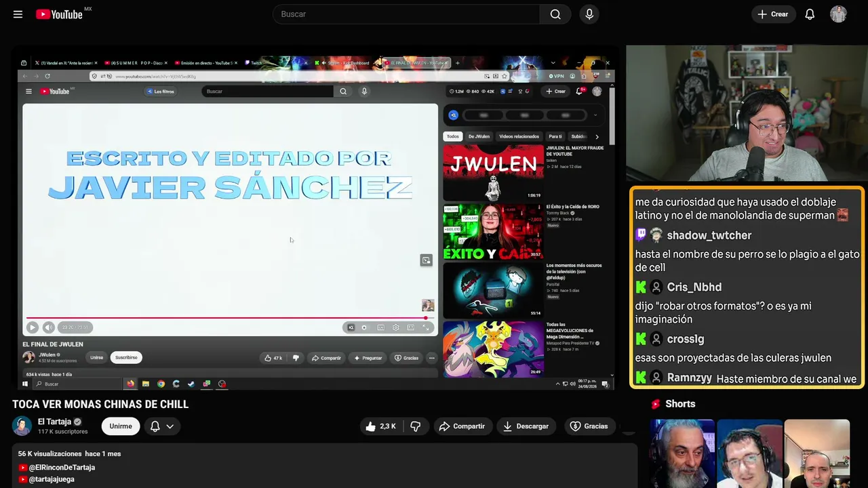Open the JWULEN: El mayor fraude thumbnail
The width and height of the screenshot is (868, 488).
(x=493, y=172)
